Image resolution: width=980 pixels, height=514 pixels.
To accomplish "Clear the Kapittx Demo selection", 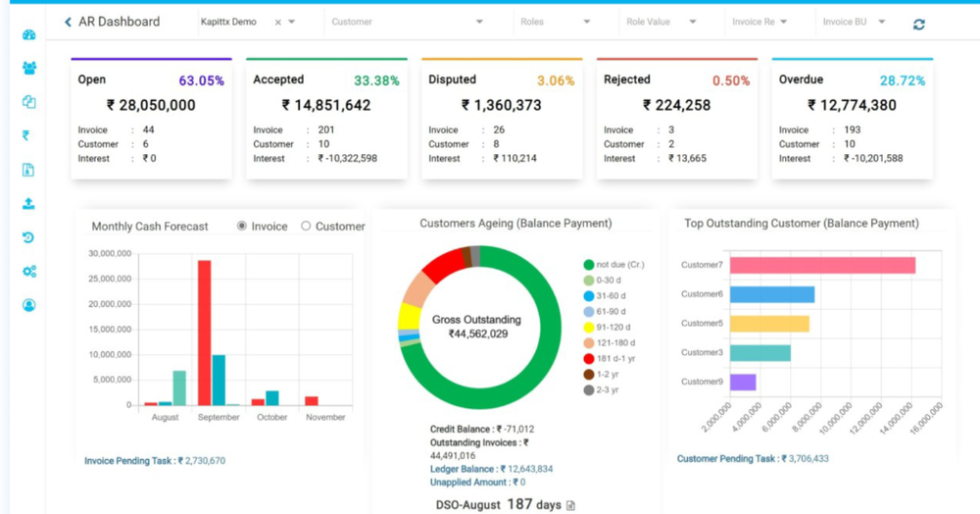I will click(278, 22).
